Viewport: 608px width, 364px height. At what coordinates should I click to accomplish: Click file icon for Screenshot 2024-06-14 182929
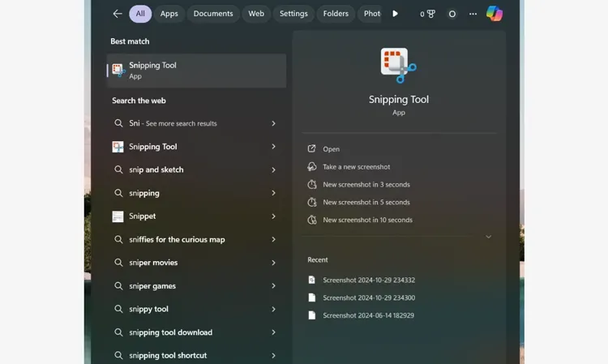coord(312,315)
